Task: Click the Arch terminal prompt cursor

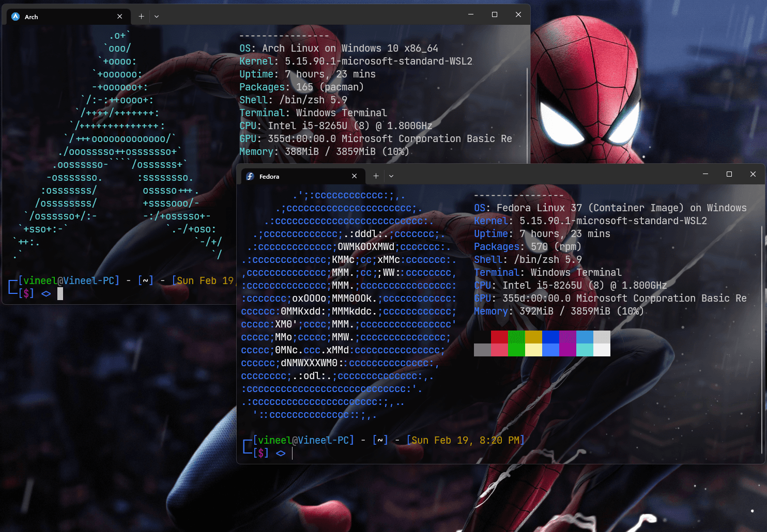Action: click(60, 294)
